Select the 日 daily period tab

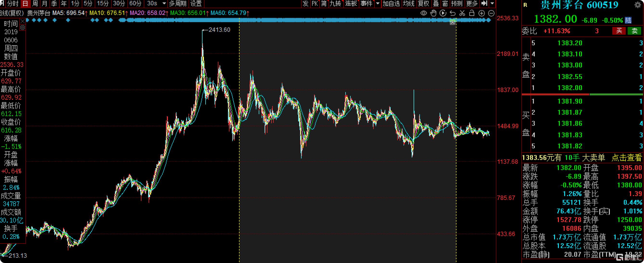point(25,4)
